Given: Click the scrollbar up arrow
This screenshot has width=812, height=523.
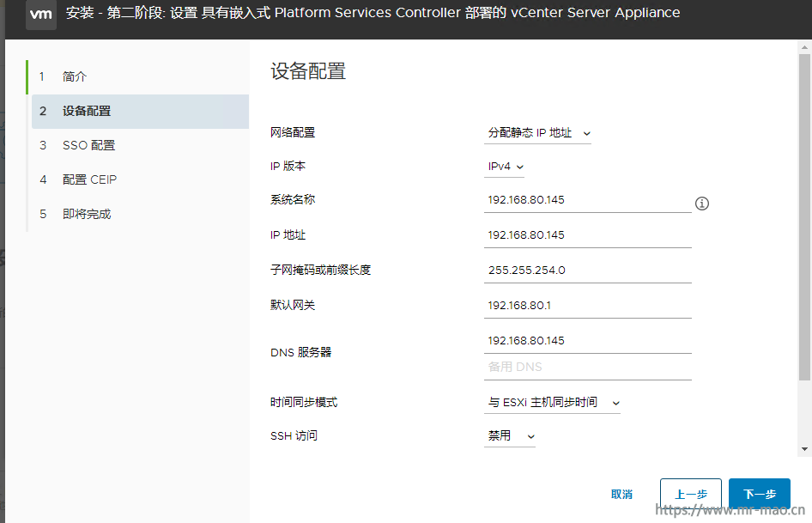Looking at the screenshot, I should click(804, 47).
